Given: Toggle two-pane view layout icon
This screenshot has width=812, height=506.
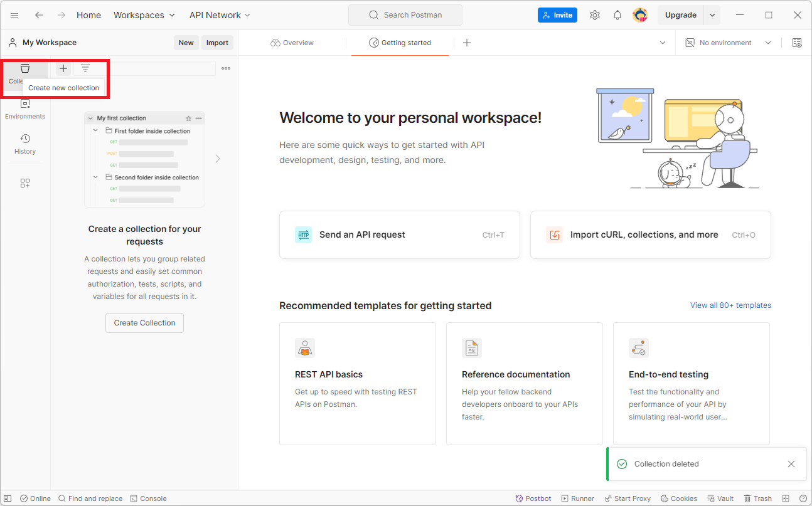Looking at the screenshot, I should click(x=786, y=498).
